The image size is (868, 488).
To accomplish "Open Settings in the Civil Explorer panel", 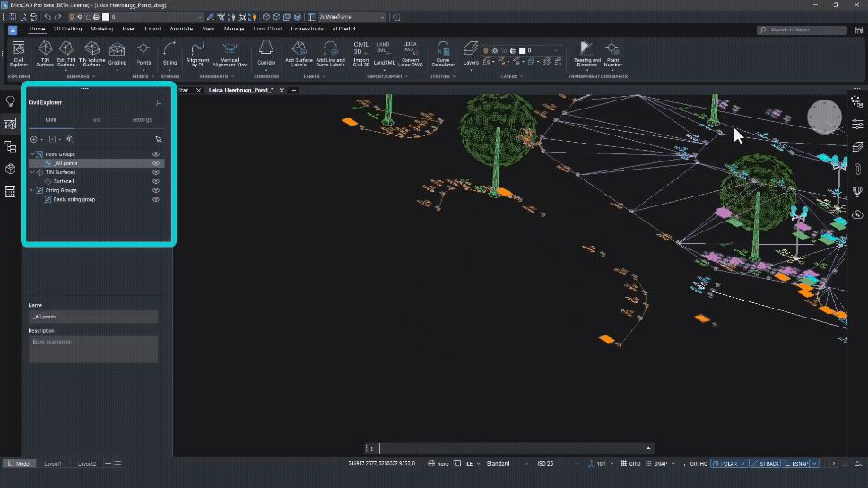I will (x=142, y=119).
